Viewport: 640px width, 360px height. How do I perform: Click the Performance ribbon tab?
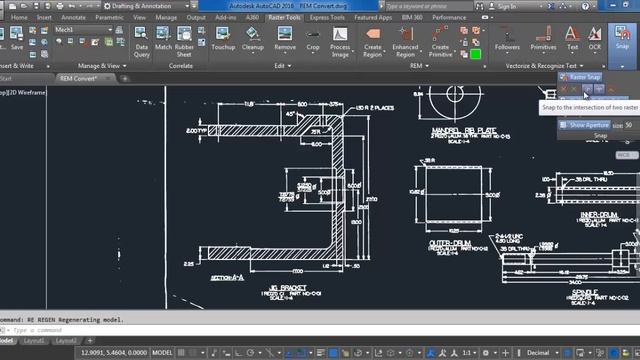pos(449,18)
